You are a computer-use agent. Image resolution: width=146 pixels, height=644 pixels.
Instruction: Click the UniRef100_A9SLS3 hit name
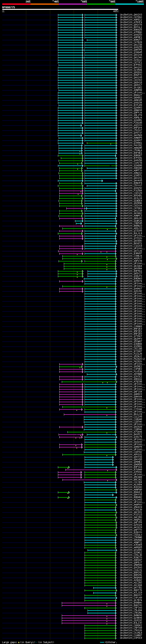131,228
